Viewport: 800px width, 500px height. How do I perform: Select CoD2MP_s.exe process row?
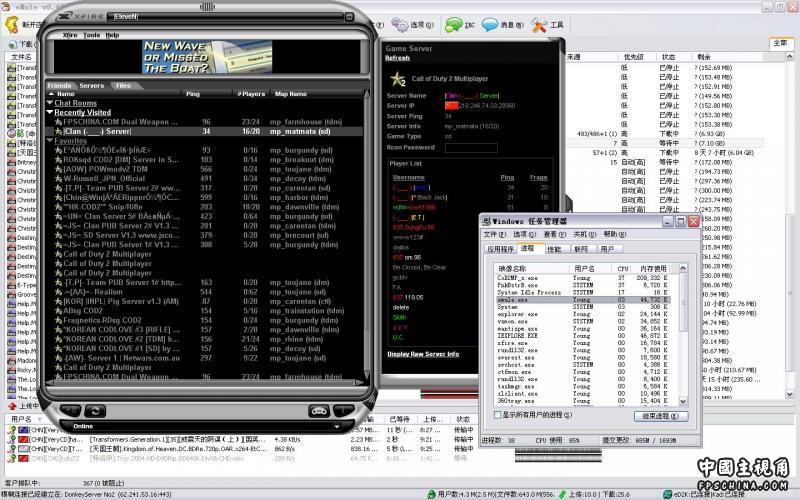click(583, 278)
